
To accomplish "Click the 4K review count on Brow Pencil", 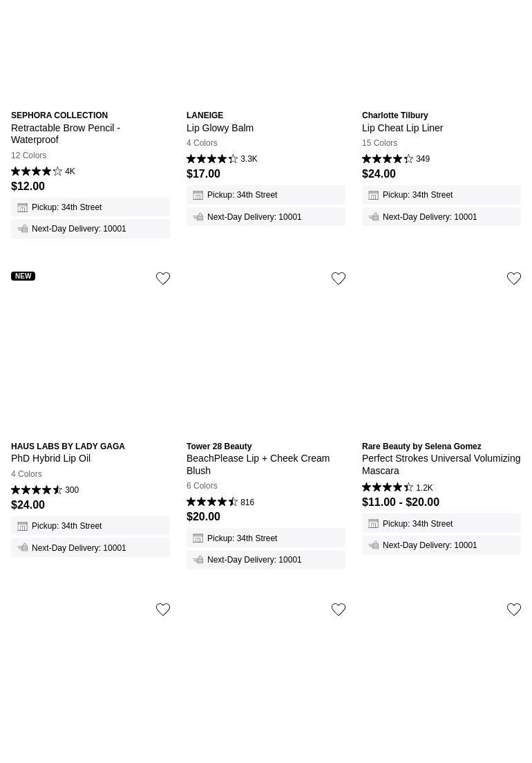I will [70, 171].
